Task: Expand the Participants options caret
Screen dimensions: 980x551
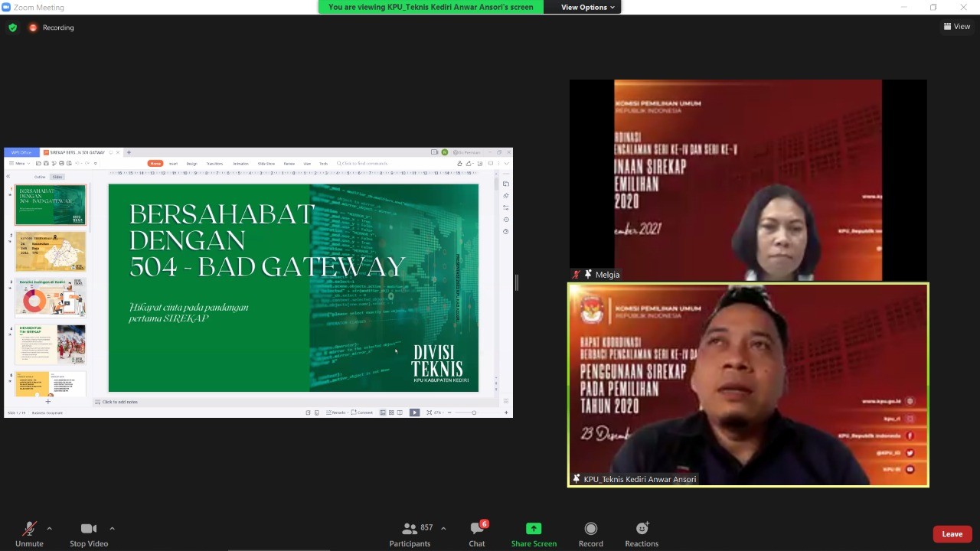Action: pos(443,528)
